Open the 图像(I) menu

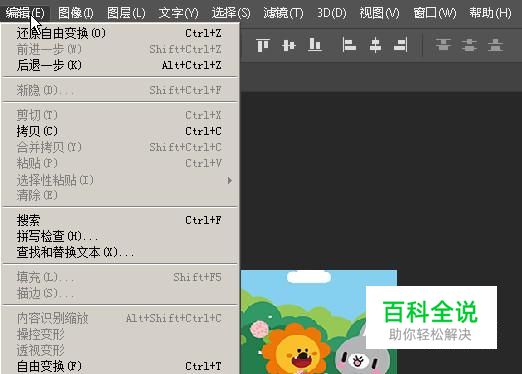tap(76, 13)
